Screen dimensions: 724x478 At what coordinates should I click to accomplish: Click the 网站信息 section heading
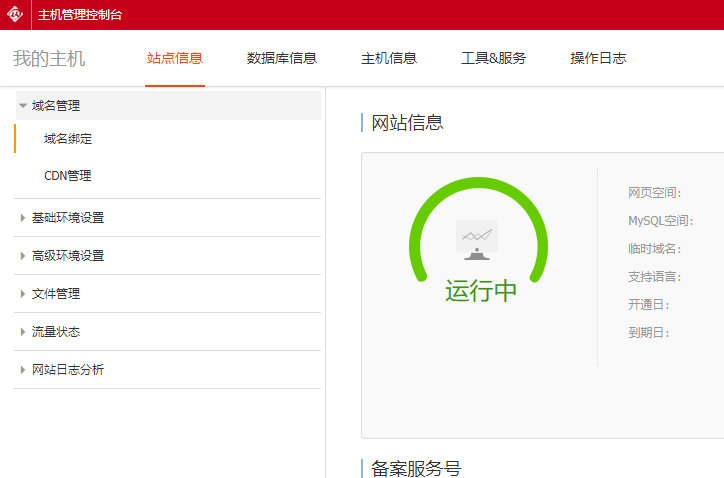[x=407, y=123]
